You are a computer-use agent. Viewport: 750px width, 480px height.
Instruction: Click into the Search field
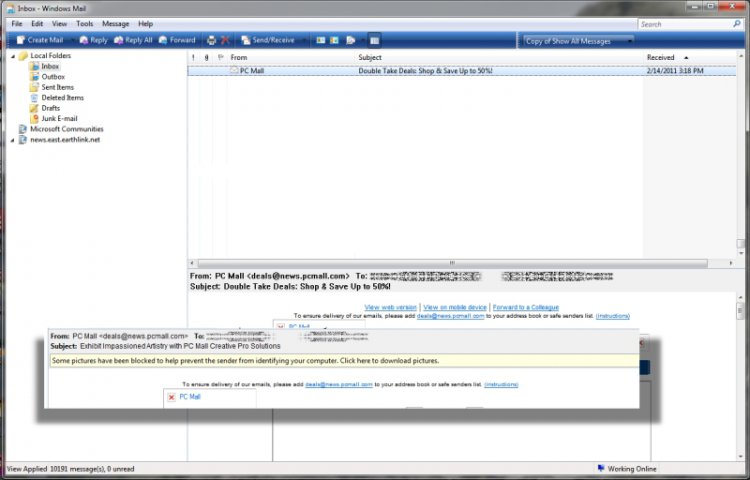tap(684, 24)
